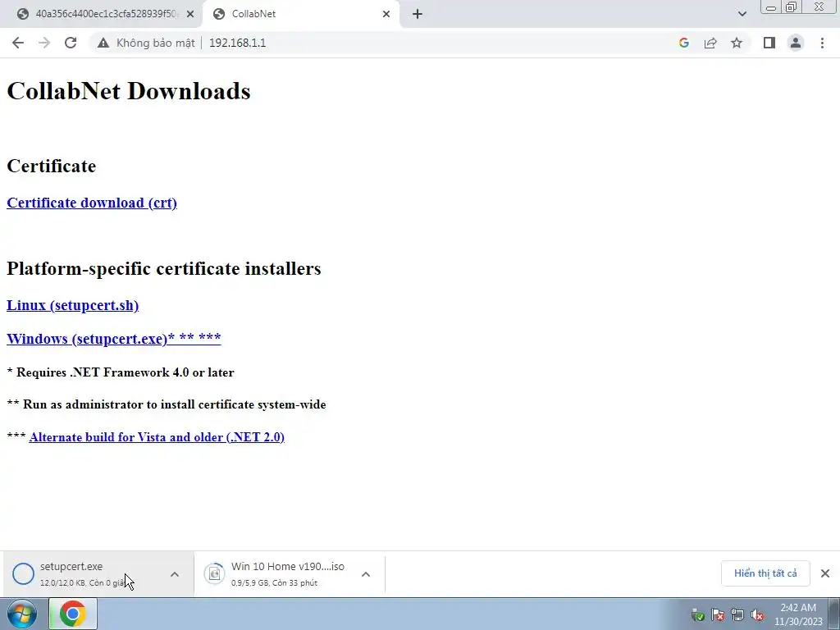This screenshot has width=840, height=630.
Task: Click the 'Requires .NET Framework 4.0 or later' note
Action: (x=125, y=372)
